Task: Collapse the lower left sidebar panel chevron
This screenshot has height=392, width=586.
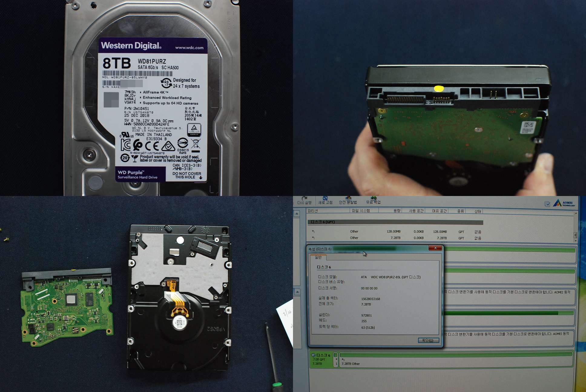Action: tap(298, 292)
